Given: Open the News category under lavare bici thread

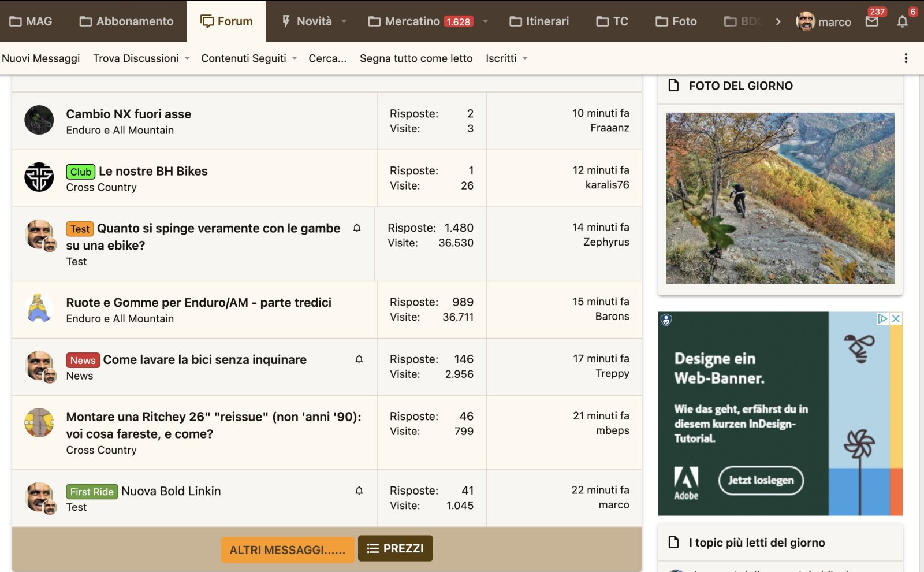Looking at the screenshot, I should coord(80,376).
